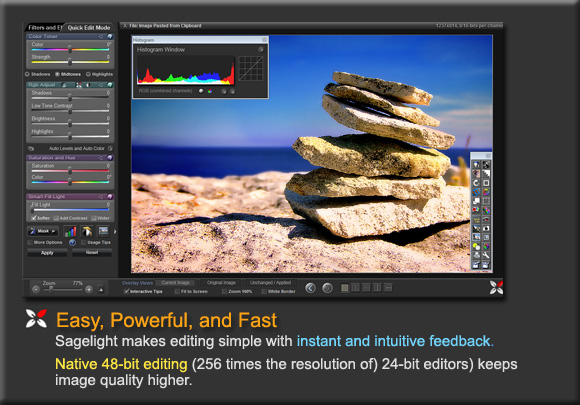This screenshot has width=580, height=405.
Task: Select the color wheel tool in floating toolbox
Action: tap(486, 192)
